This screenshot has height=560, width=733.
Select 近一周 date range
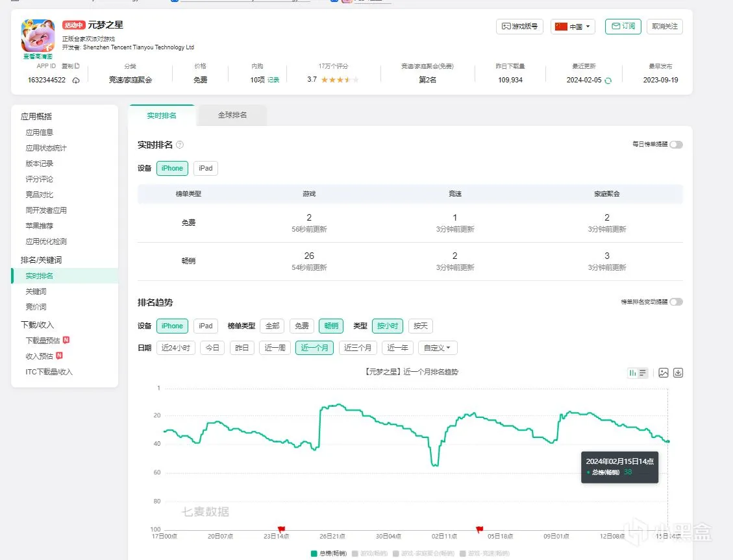coord(275,348)
